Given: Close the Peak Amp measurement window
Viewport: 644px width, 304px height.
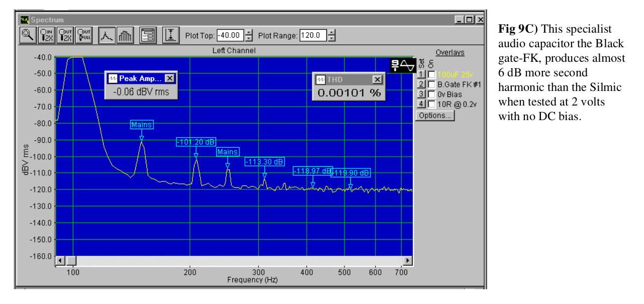Looking at the screenshot, I should pos(169,78).
